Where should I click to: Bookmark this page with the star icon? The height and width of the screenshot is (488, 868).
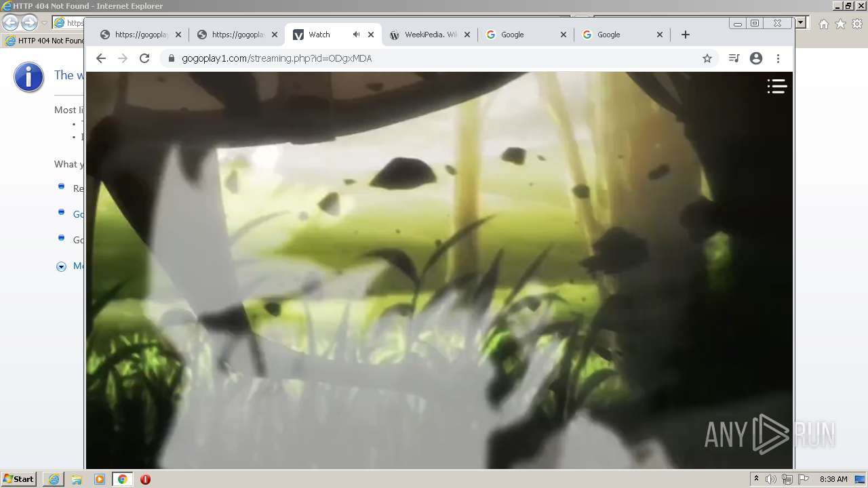coord(707,58)
